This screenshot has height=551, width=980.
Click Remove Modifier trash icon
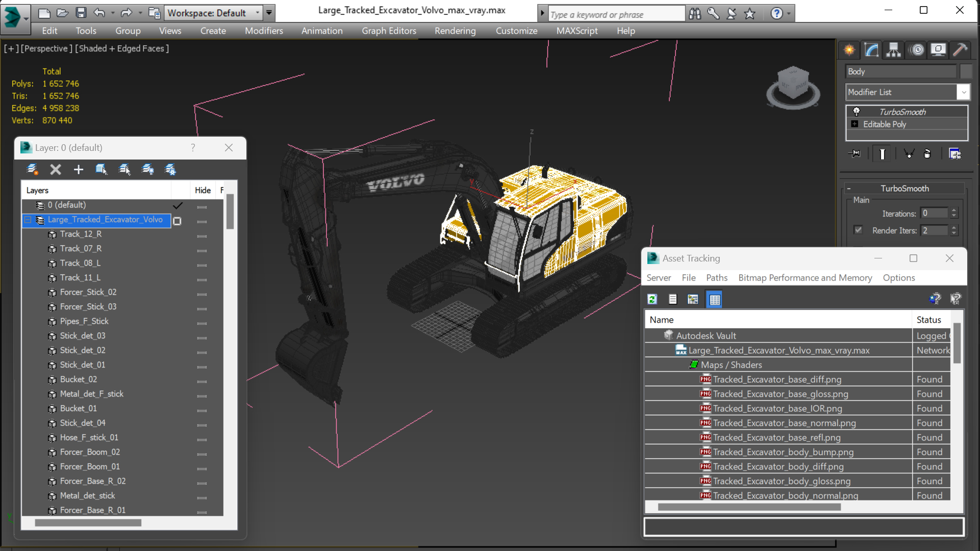tap(927, 153)
